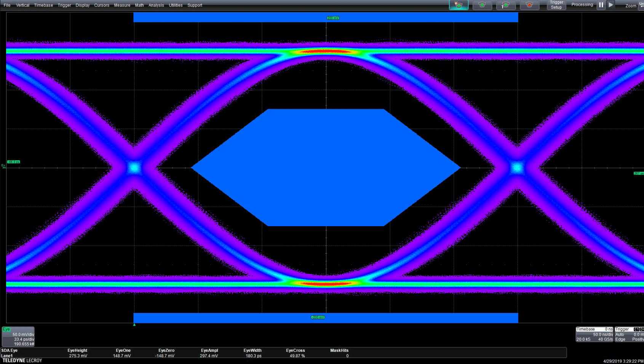The height and width of the screenshot is (364, 644).
Task: Click the MaskHits value 0
Action: (347, 356)
